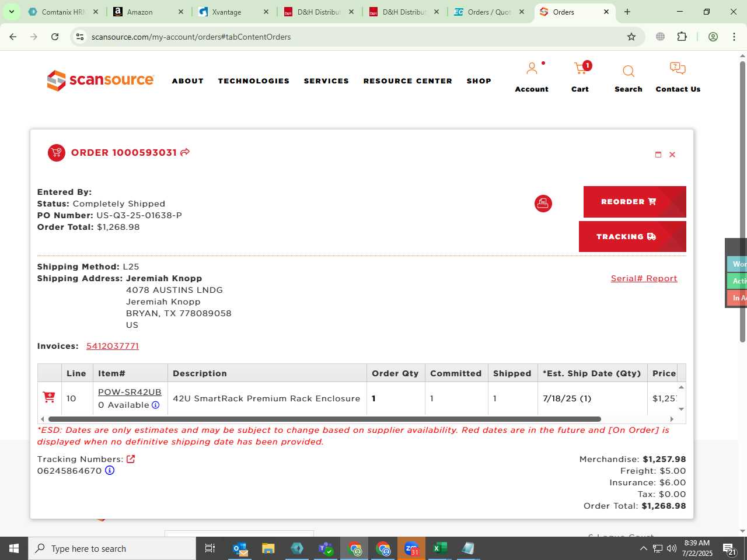Go back to previous page

pos(13,37)
